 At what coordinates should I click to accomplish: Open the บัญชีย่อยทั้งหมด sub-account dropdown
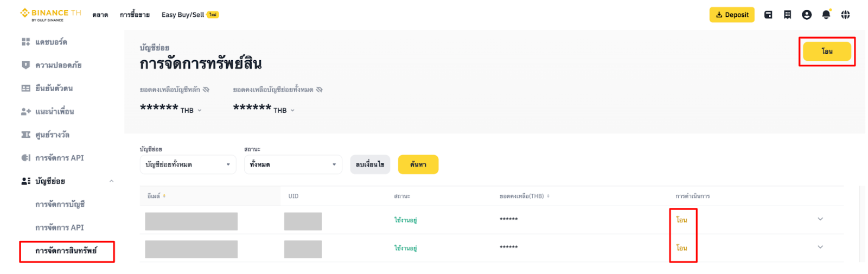tap(188, 164)
